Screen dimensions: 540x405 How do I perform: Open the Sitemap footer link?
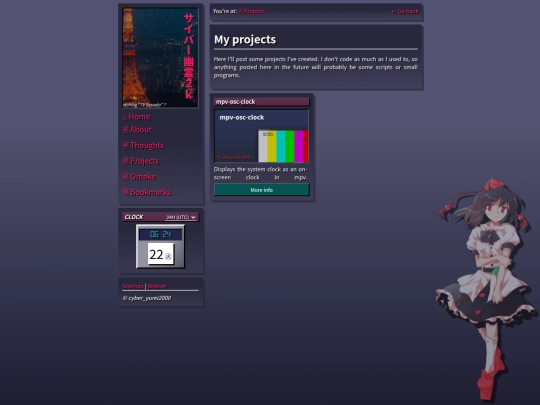133,286
